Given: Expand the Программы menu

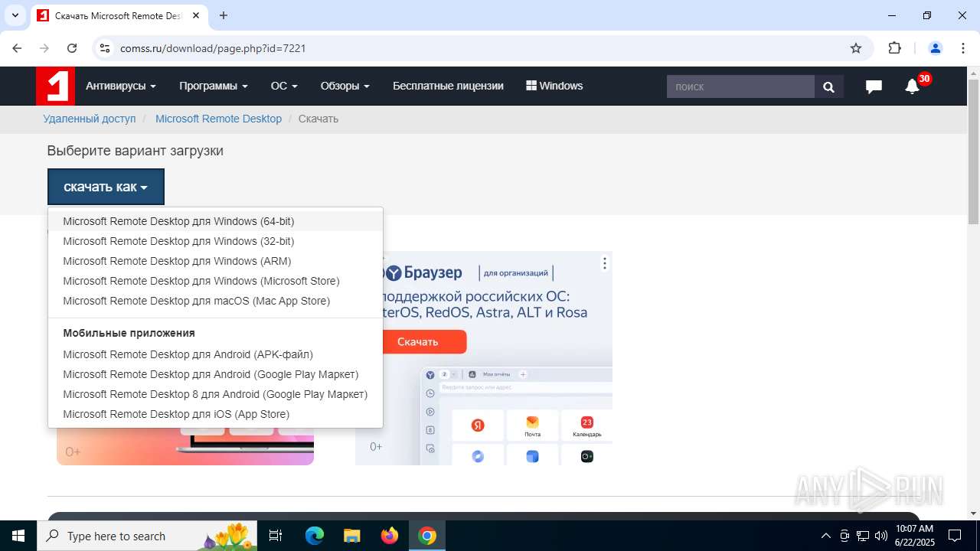Looking at the screenshot, I should (x=214, y=86).
